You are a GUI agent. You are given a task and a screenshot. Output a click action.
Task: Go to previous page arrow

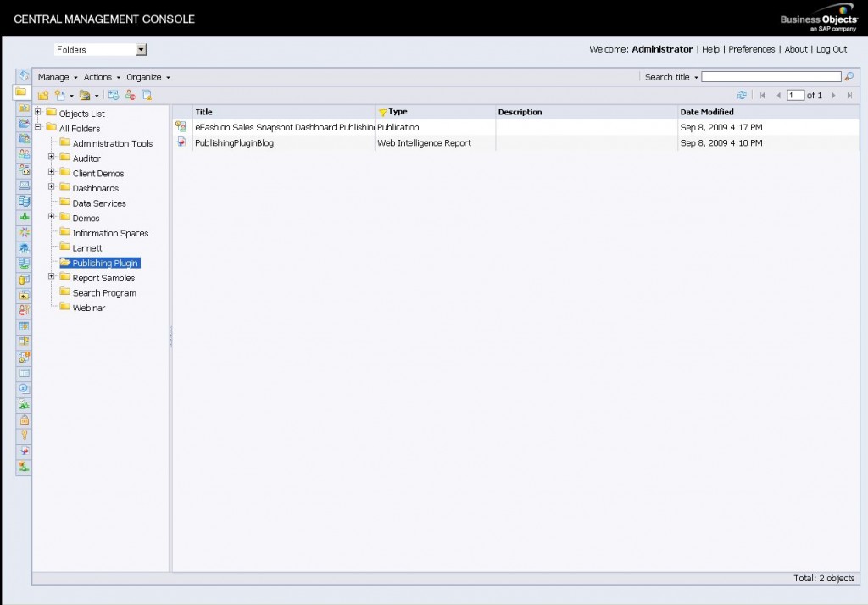[778, 95]
